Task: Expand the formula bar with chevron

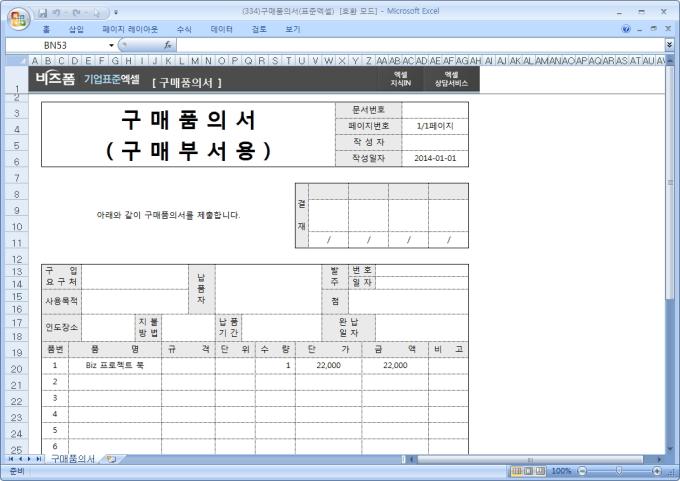Action: (x=669, y=45)
